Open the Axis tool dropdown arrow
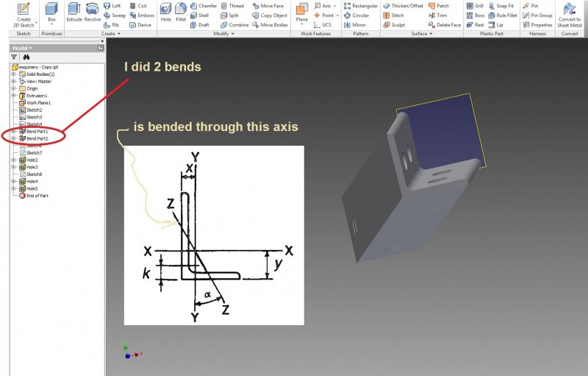Screen dimensions: 588x376 (x=335, y=6)
